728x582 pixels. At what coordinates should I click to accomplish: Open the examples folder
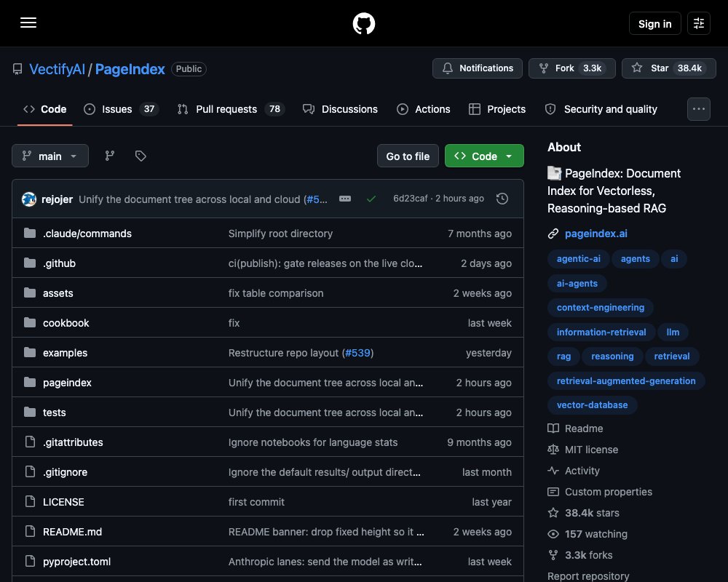click(65, 353)
